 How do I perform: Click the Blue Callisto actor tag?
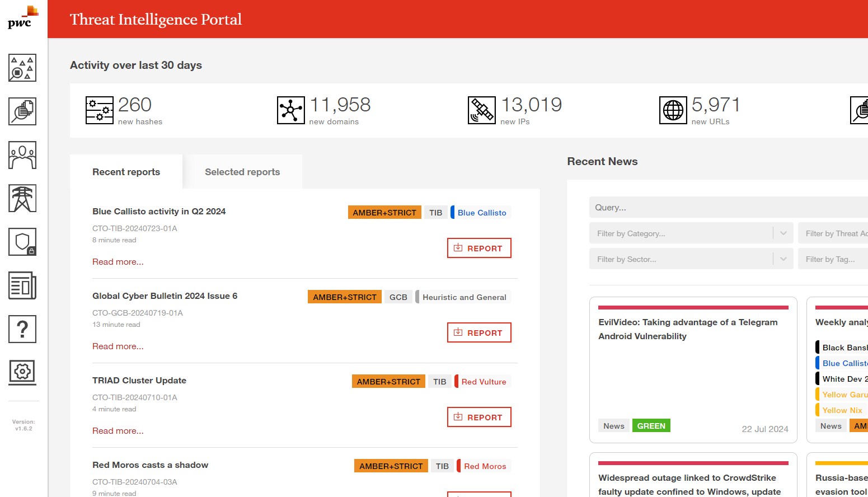pyautogui.click(x=481, y=213)
